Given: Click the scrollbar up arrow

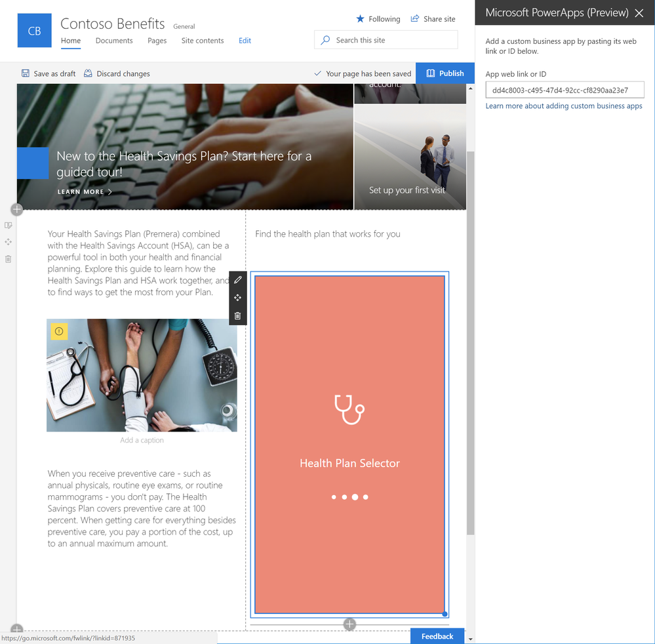Looking at the screenshot, I should [470, 89].
